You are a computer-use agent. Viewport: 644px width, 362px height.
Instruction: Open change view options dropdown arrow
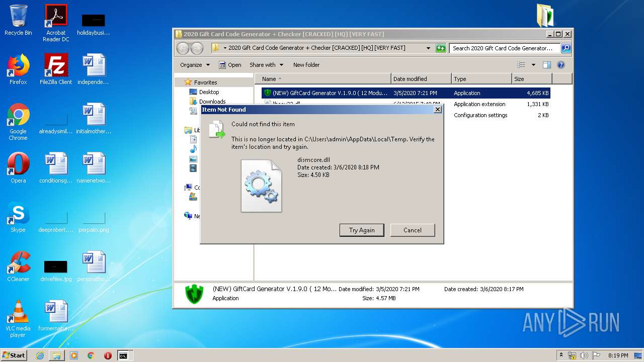click(x=533, y=65)
